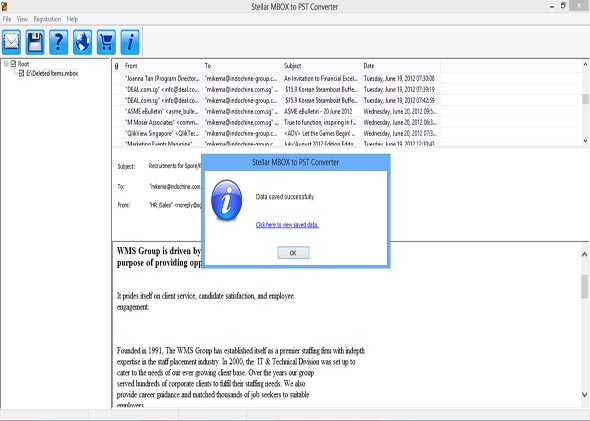Collapse the Root tree node
The height and width of the screenshot is (421, 590).
[x=6, y=64]
